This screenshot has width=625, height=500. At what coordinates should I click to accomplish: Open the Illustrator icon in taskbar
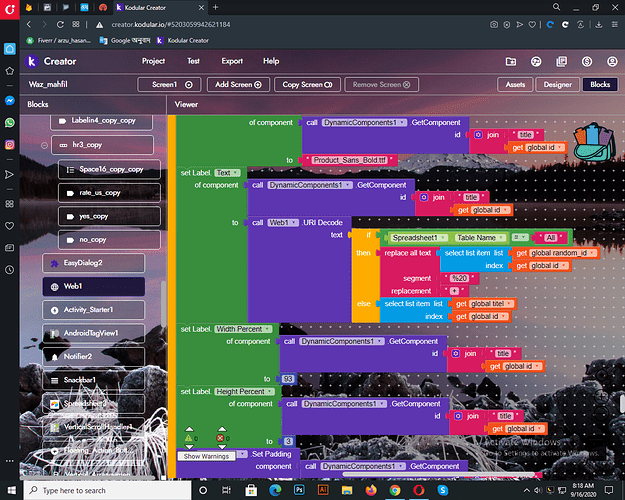323,491
